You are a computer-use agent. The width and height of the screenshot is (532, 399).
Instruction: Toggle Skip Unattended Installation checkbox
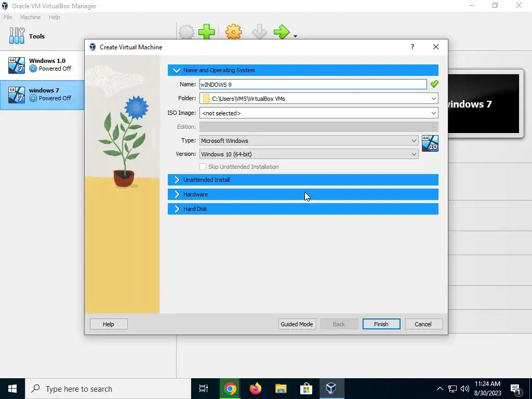point(203,167)
